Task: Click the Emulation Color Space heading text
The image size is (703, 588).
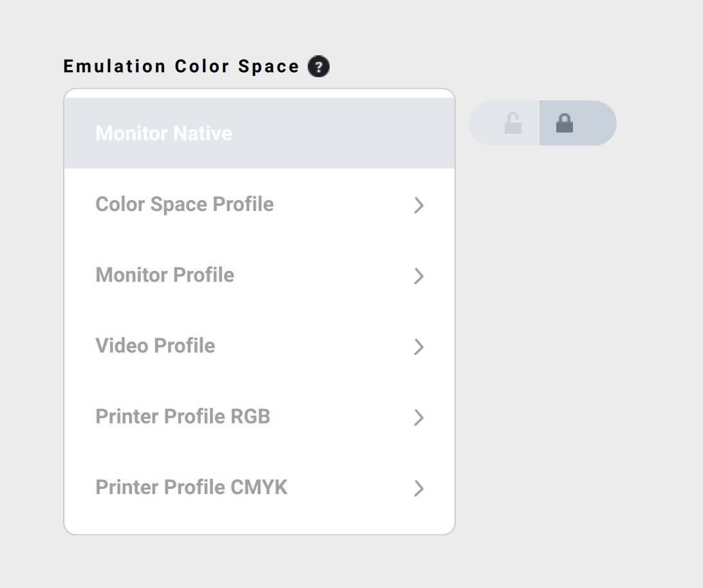Action: pyautogui.click(x=181, y=66)
